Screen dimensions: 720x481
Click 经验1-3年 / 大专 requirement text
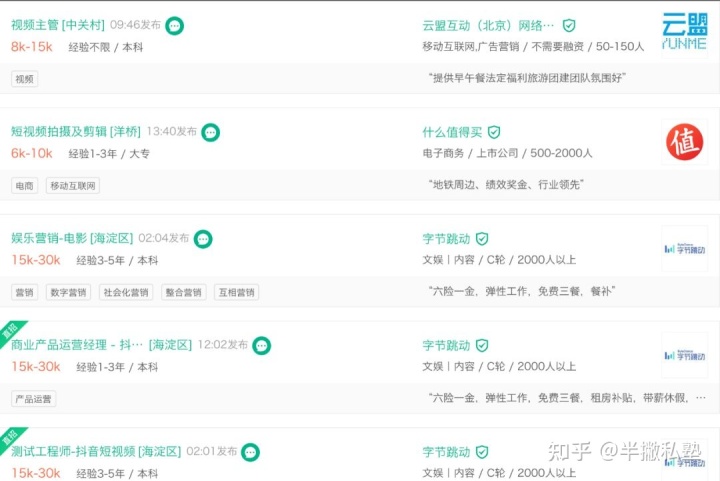click(x=109, y=154)
